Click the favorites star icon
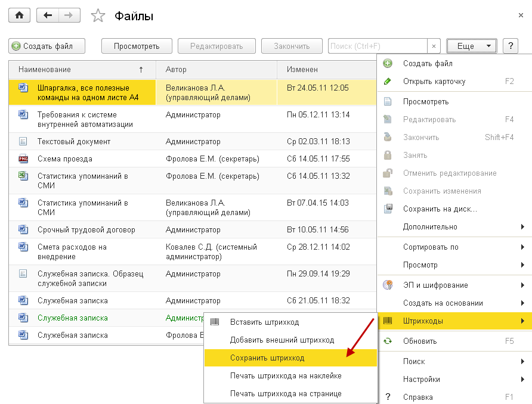 pos(98,16)
